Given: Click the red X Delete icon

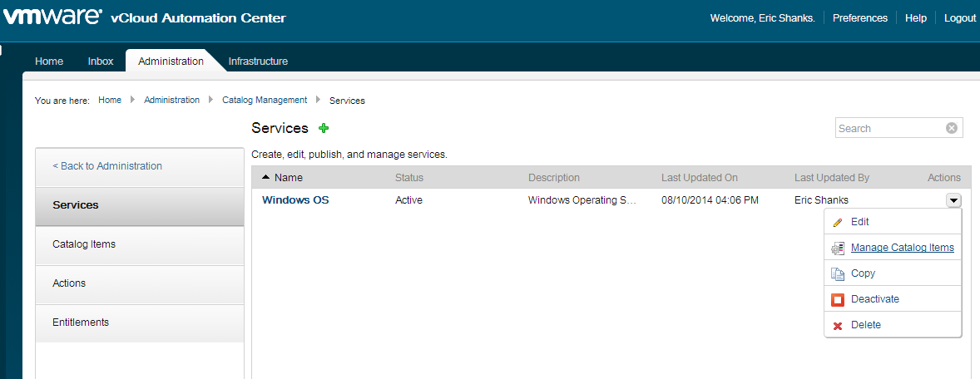Looking at the screenshot, I should pyautogui.click(x=838, y=325).
